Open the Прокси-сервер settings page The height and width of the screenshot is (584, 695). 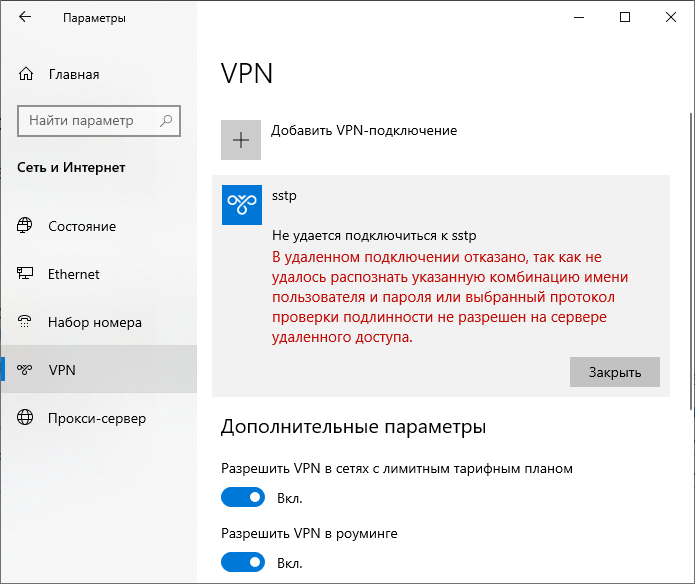97,418
